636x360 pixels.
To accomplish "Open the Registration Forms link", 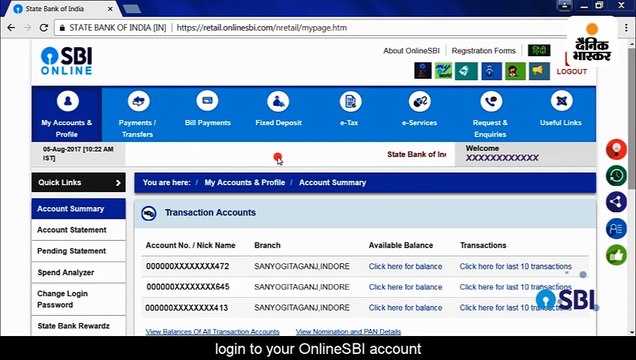I will 483,51.
